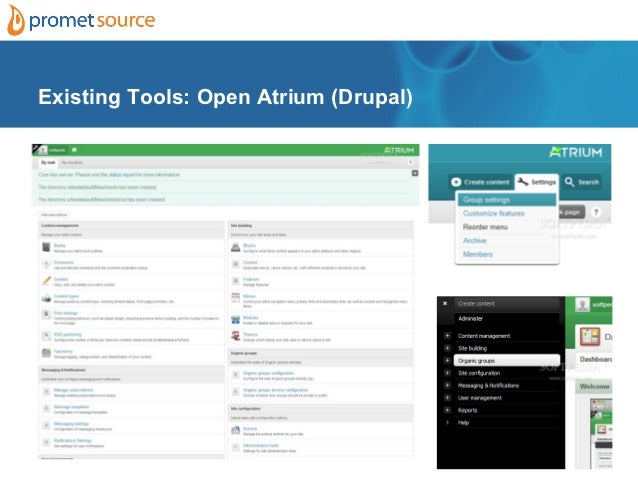Switch to the By task tab

click(48, 162)
